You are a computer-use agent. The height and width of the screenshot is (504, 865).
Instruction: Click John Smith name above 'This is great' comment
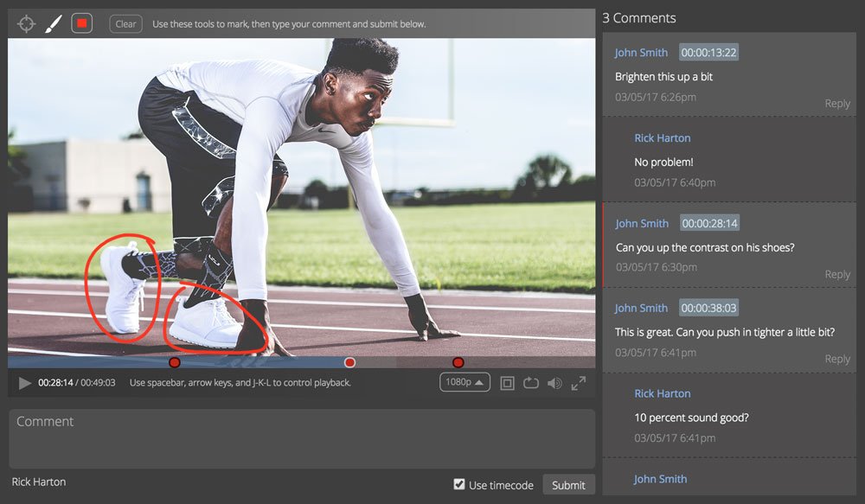coord(641,308)
